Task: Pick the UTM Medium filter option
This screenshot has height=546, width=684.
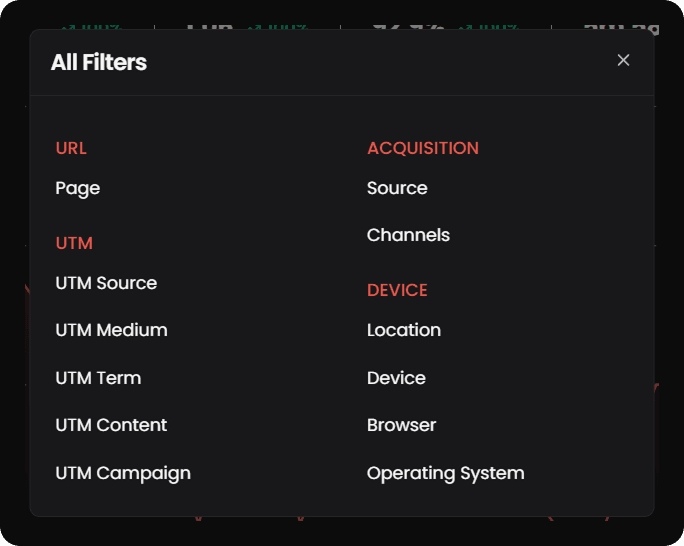Action: click(x=111, y=330)
